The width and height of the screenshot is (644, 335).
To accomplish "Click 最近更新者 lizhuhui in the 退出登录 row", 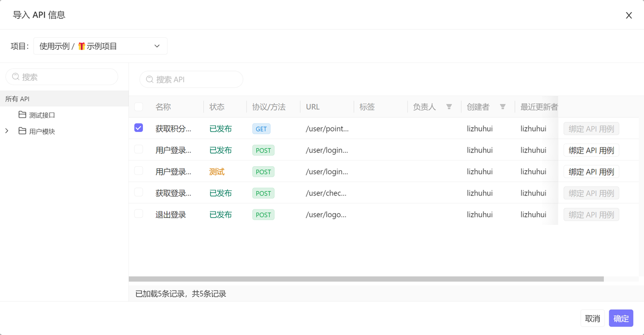I will click(x=533, y=215).
